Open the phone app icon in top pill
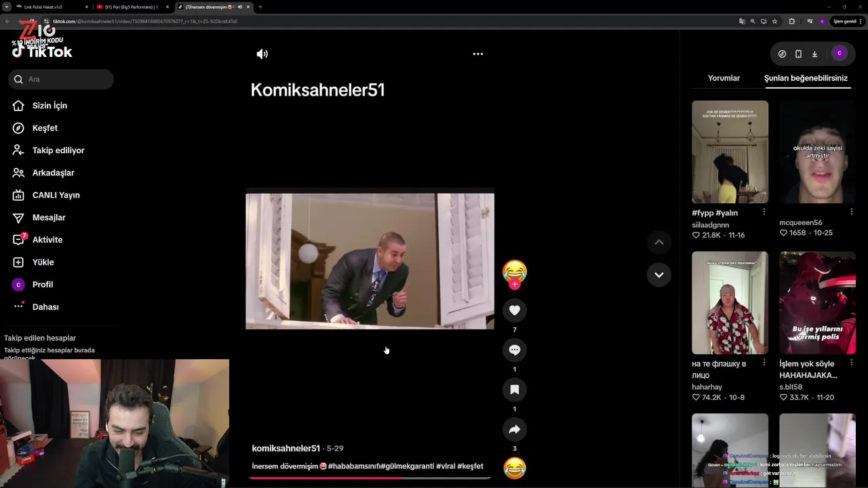Viewport: 868px width, 488px height. point(798,54)
